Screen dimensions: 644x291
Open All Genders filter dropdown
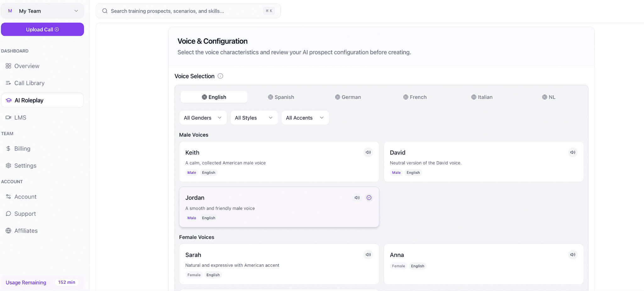click(x=203, y=118)
